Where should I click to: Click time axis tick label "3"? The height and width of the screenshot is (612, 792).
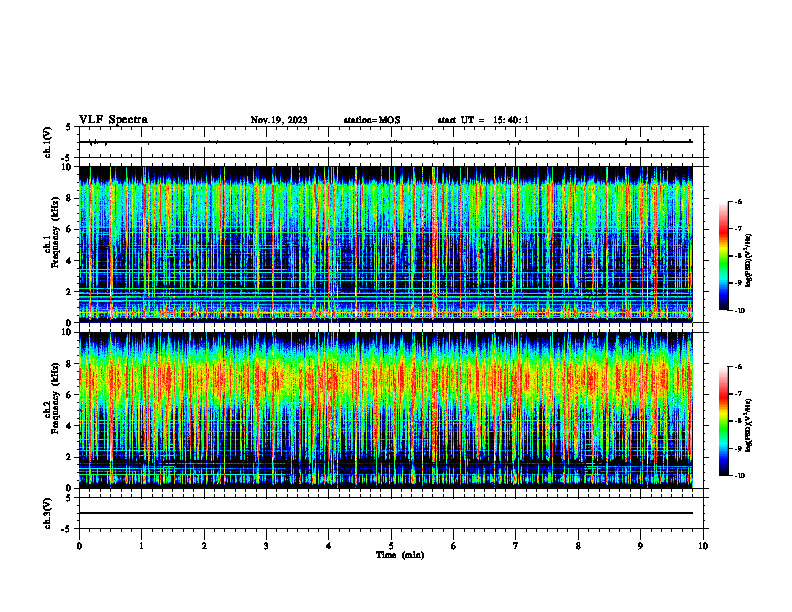[x=266, y=546]
